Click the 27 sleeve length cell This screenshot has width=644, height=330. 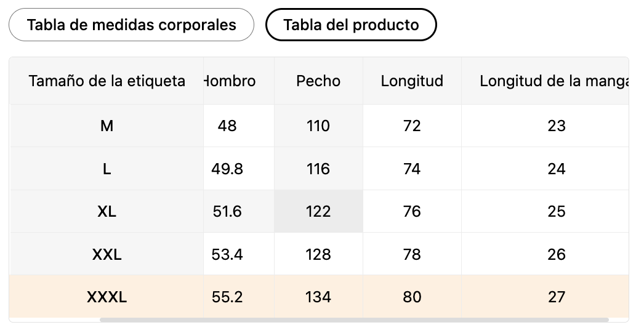pos(556,297)
